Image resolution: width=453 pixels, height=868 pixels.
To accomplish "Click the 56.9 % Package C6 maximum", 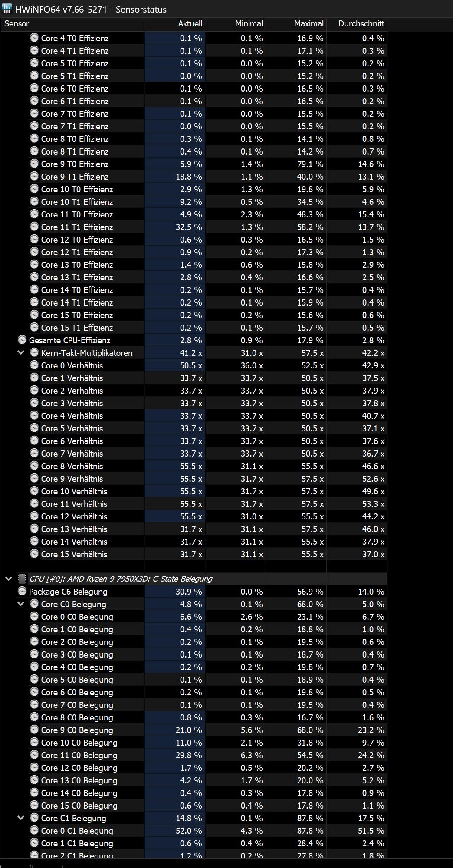I will (310, 592).
